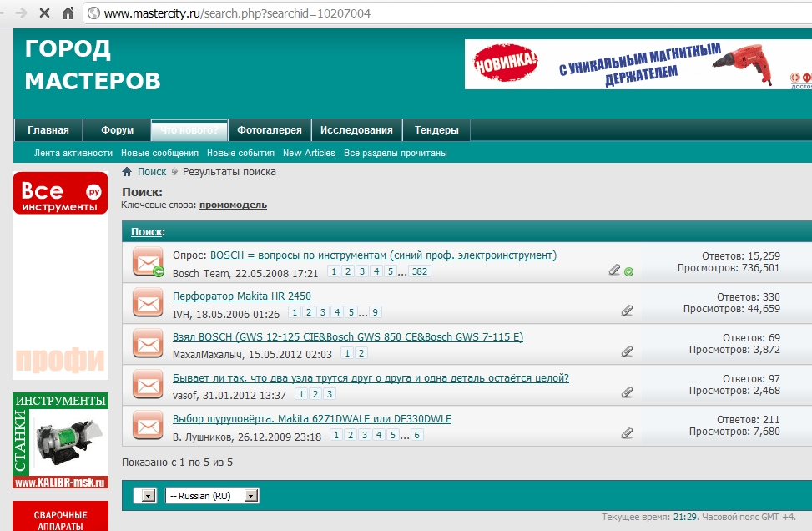Click the Ответов: 15,259 reply count
This screenshot has width=812, height=531.
coord(740,256)
